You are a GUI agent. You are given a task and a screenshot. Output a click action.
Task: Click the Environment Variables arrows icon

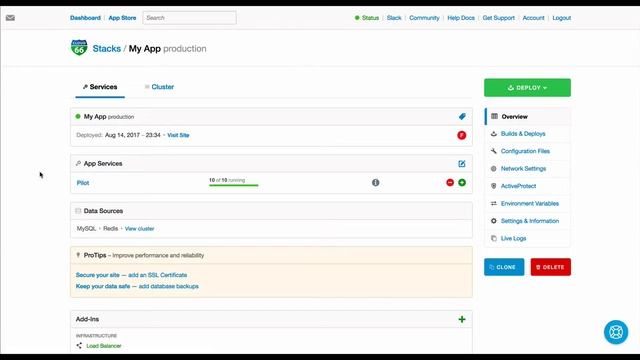[493, 203]
